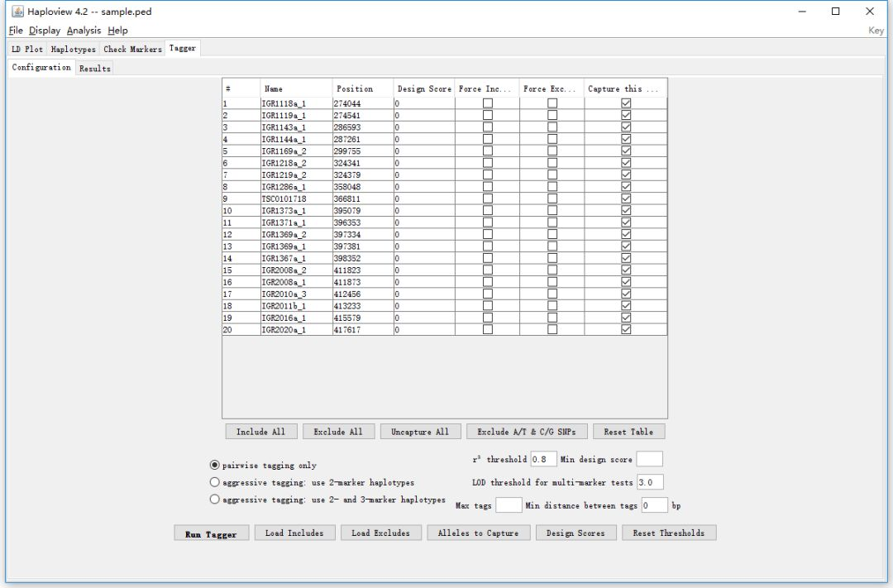The image size is (893, 588).
Task: Click the Exclude All button
Action: pyautogui.click(x=338, y=432)
